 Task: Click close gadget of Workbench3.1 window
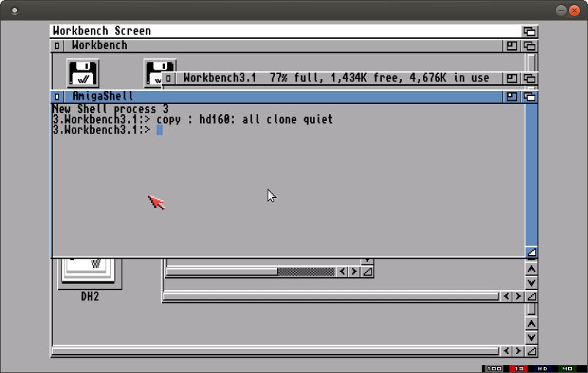pos(169,78)
